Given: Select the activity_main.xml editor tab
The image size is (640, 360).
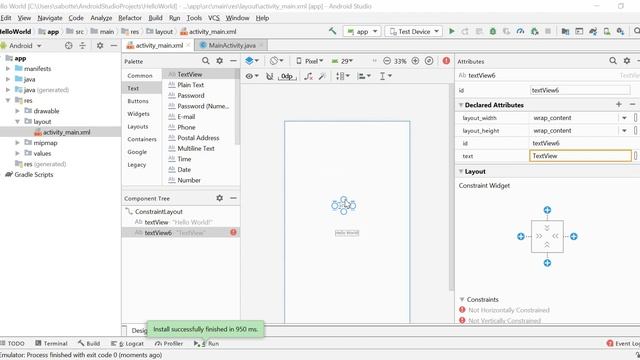Looking at the screenshot, I should tap(158, 45).
